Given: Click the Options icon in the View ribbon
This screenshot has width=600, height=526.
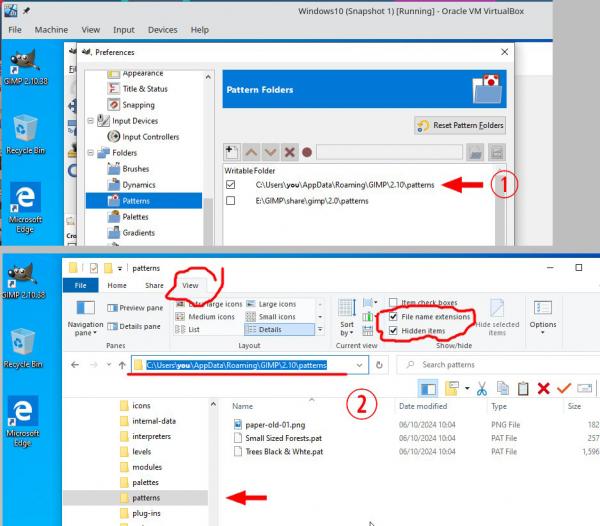Looking at the screenshot, I should tap(543, 316).
